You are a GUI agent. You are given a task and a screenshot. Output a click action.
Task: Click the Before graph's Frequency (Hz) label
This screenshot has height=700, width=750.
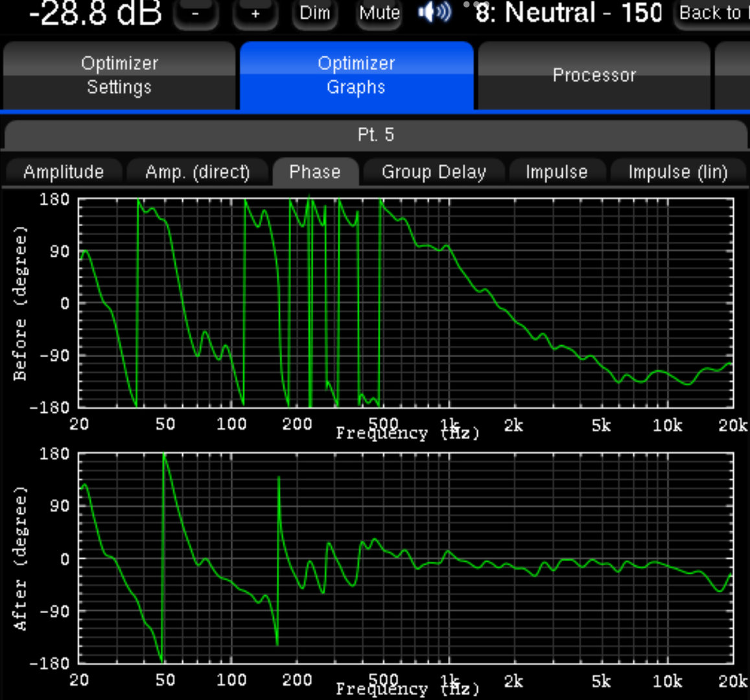[x=407, y=433]
